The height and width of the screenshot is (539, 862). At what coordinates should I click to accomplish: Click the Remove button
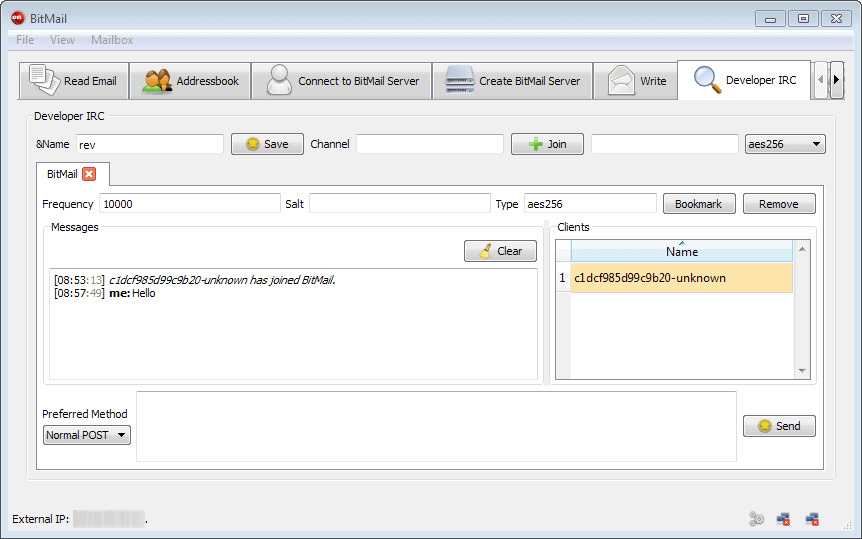[779, 204]
